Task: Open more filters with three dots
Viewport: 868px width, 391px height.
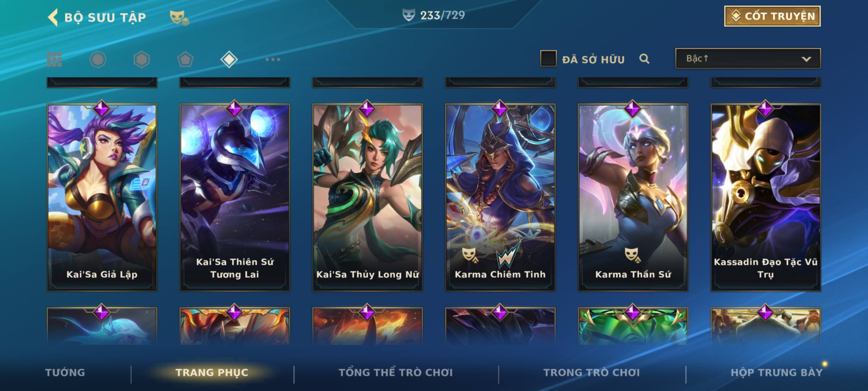Action: [x=273, y=59]
